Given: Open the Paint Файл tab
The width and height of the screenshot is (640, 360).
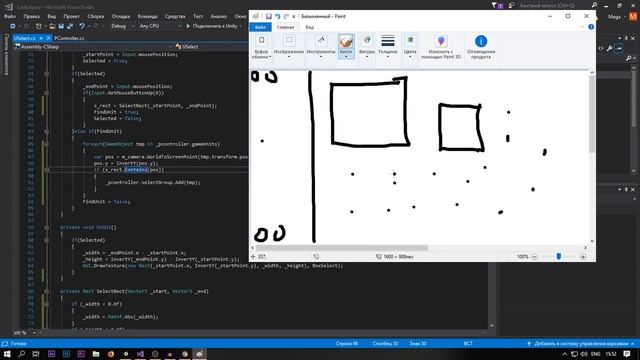Looking at the screenshot, I should coord(260,27).
